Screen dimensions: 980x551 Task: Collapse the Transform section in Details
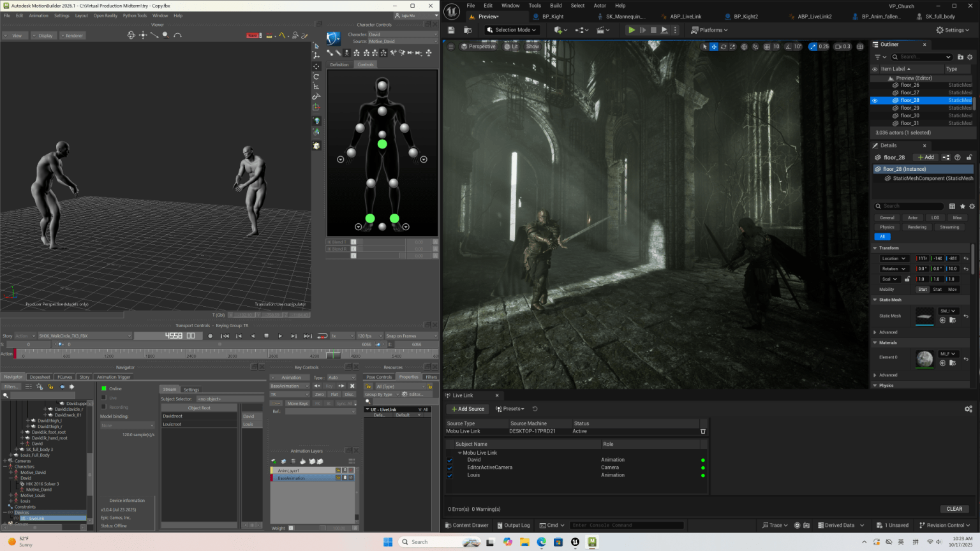[x=875, y=248]
